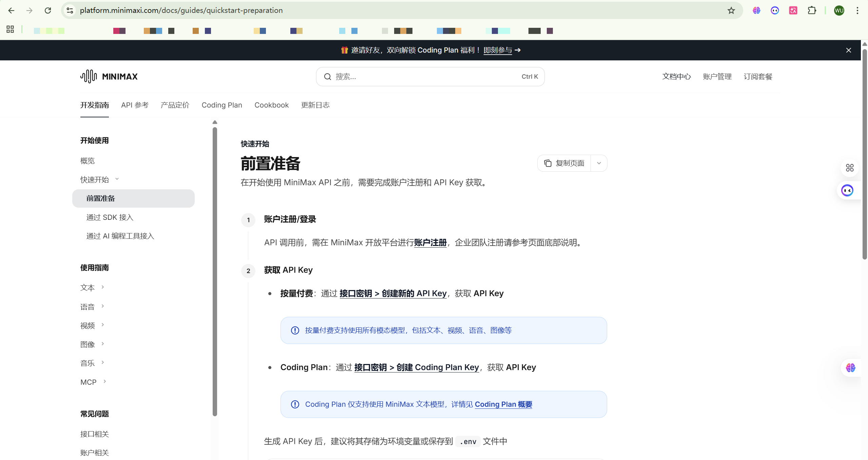
Task: Close the Coding Plan invitation banner
Action: click(x=848, y=50)
